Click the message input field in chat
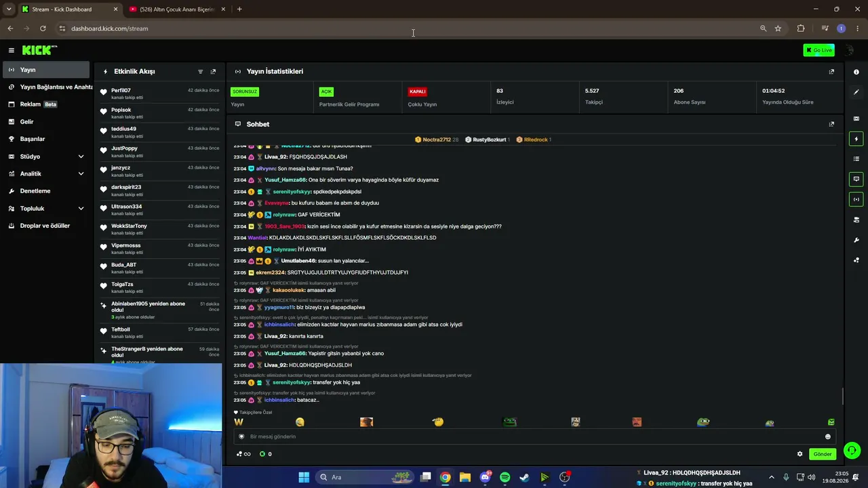 point(534,436)
